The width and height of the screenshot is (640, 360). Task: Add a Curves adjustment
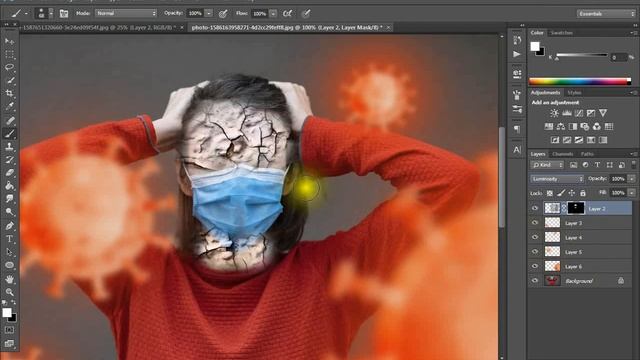click(579, 113)
